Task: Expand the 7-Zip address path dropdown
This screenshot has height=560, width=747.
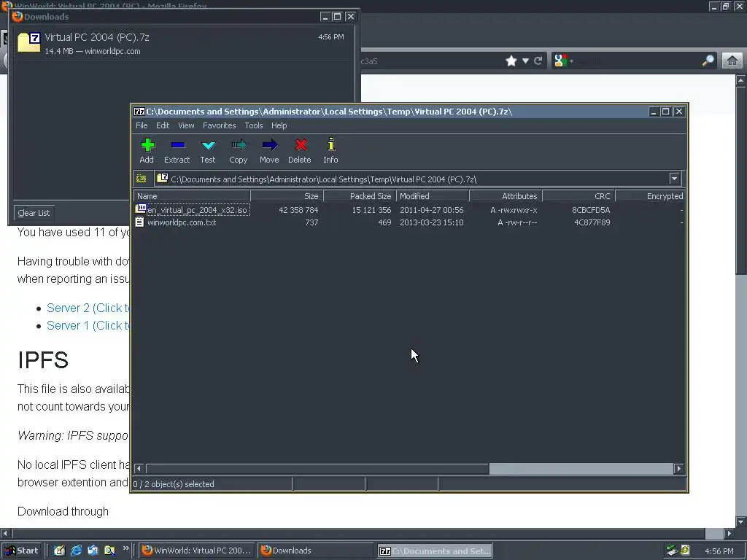Action: [675, 179]
